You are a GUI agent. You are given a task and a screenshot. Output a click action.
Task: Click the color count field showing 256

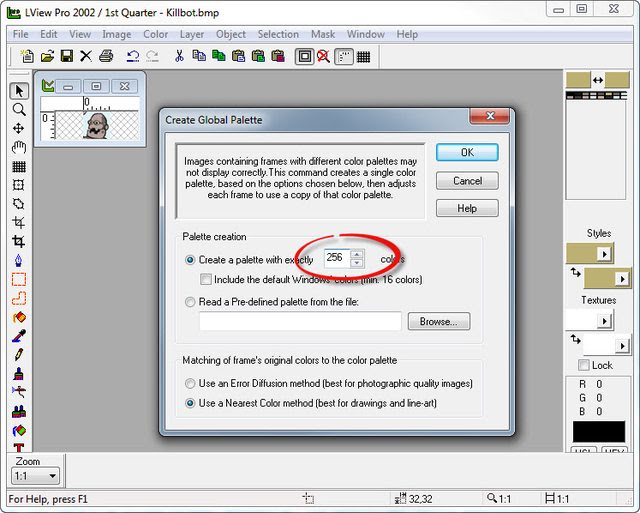tap(337, 258)
